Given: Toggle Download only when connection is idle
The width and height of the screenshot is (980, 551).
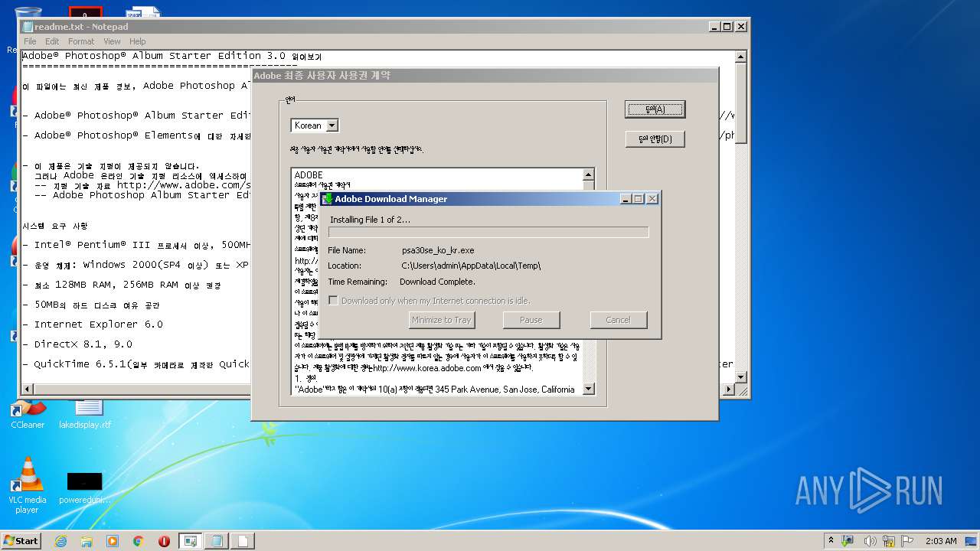Looking at the screenshot, I should pos(333,301).
